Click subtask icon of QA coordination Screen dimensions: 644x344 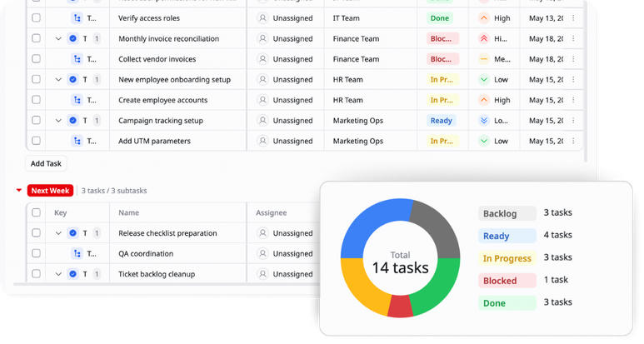77,254
